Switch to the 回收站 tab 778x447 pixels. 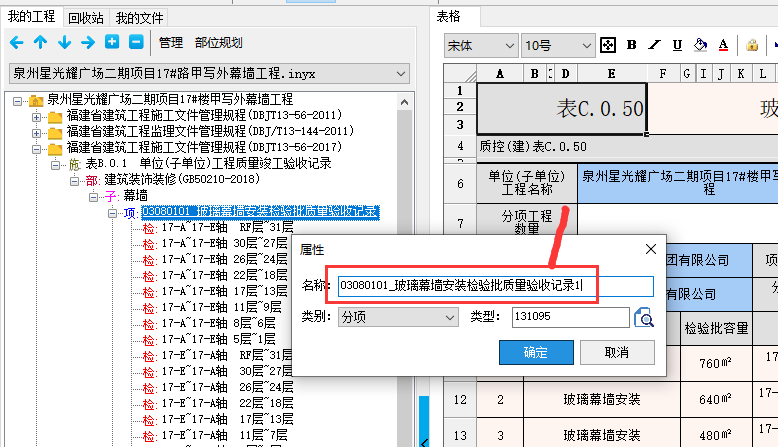(85, 17)
